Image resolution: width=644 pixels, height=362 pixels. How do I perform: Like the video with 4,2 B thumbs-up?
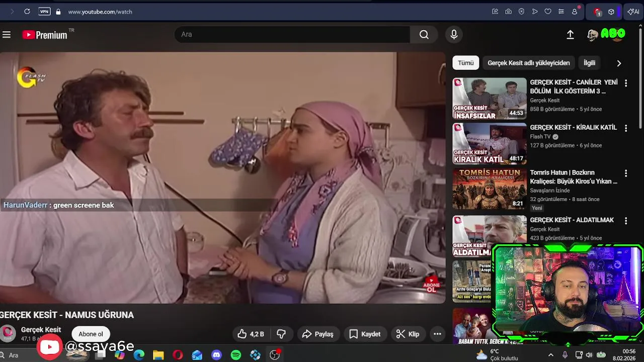click(x=251, y=334)
